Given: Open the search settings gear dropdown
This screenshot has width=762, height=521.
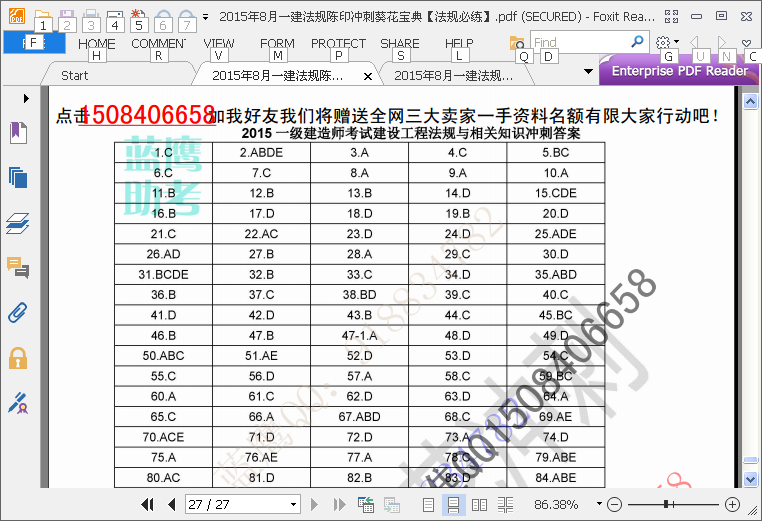Looking at the screenshot, I should (x=667, y=42).
